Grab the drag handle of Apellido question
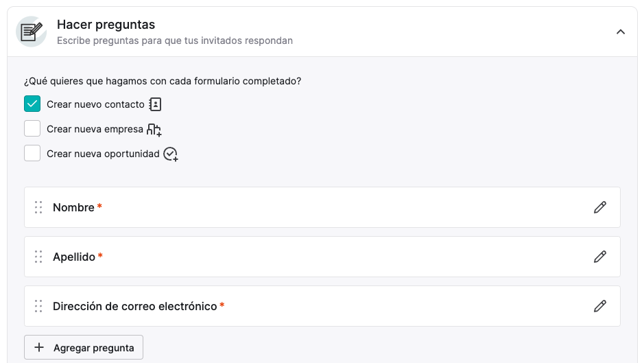Screen dimensions: 644x363 click(38, 257)
